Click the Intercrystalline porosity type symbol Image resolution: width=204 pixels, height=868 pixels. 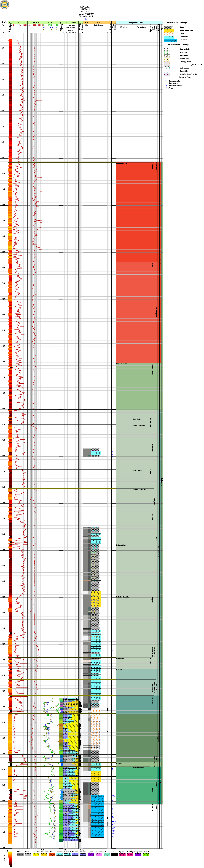(166, 86)
